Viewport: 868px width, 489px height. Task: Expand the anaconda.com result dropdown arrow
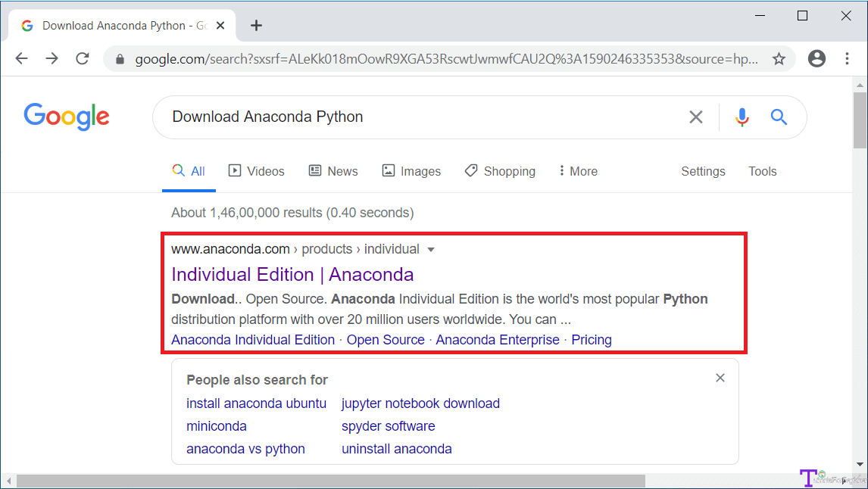[431, 250]
